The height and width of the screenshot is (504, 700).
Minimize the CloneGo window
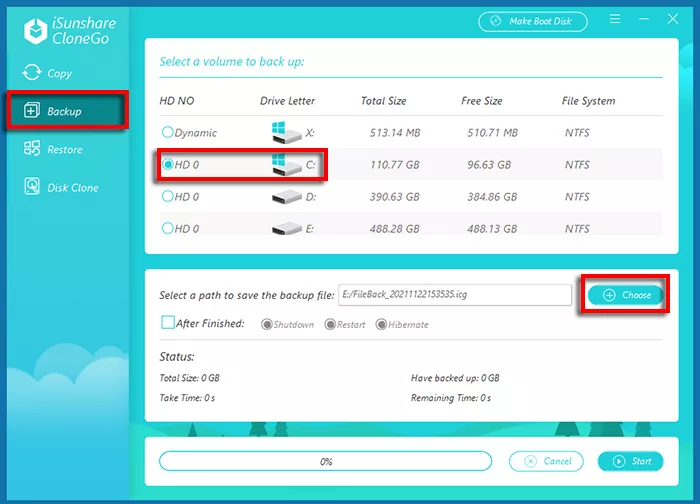coord(643,19)
